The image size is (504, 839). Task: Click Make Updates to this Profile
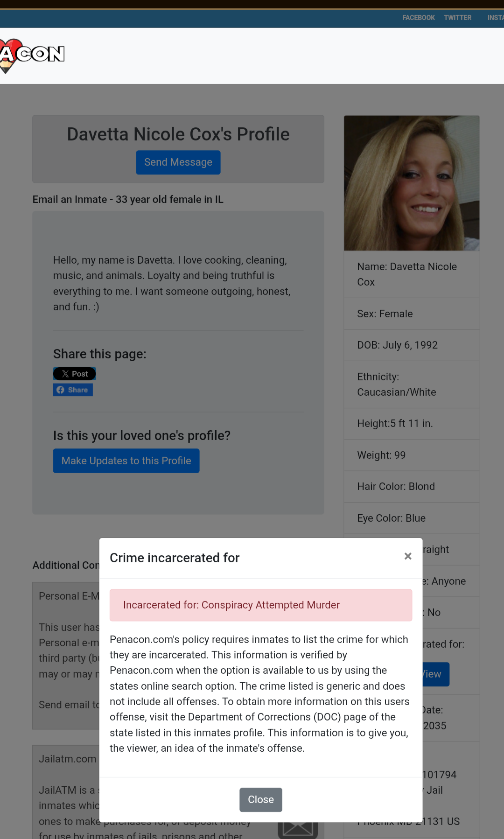pos(126,461)
